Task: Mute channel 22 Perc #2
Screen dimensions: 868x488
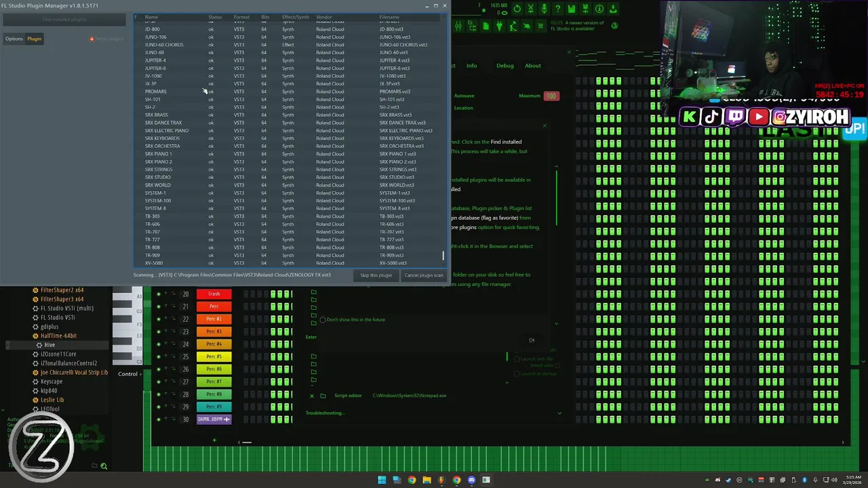Action: tap(158, 319)
